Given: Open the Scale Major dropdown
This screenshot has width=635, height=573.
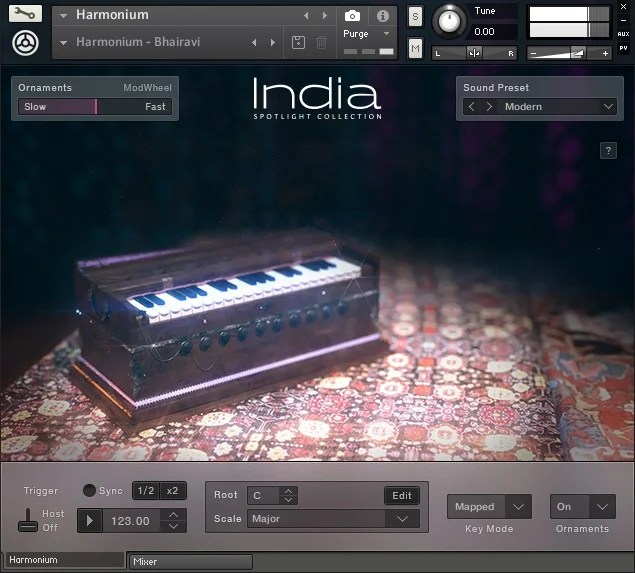Looking at the screenshot, I should tap(402, 519).
